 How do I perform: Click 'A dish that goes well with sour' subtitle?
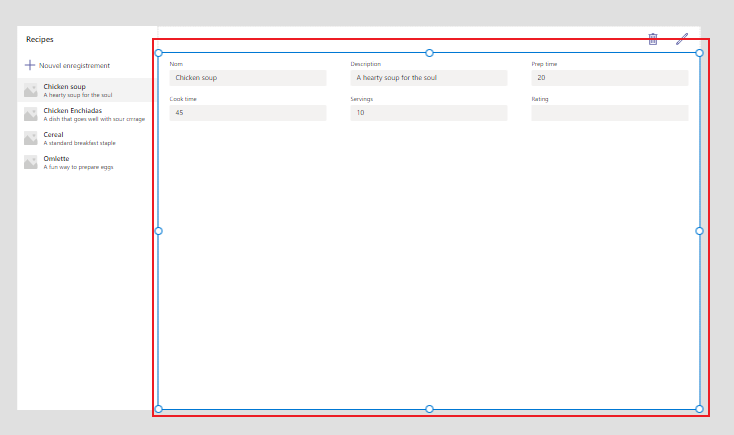click(x=94, y=119)
